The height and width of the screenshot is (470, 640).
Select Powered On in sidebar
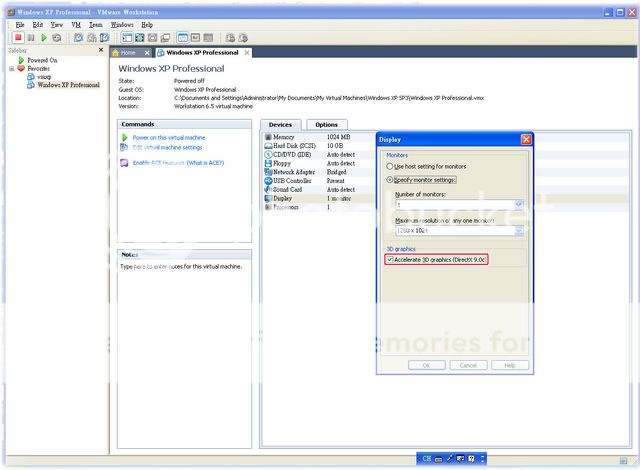point(42,60)
